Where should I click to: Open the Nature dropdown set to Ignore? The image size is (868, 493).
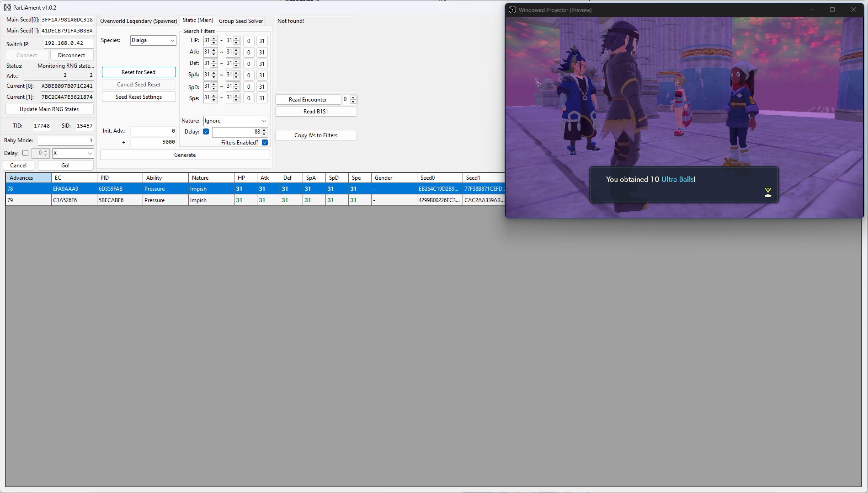[x=235, y=121]
